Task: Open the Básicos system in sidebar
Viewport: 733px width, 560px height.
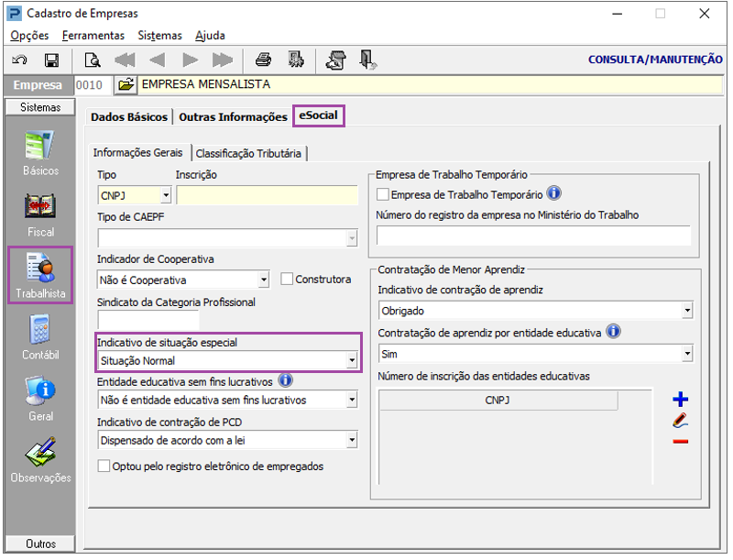Action: pyautogui.click(x=40, y=153)
